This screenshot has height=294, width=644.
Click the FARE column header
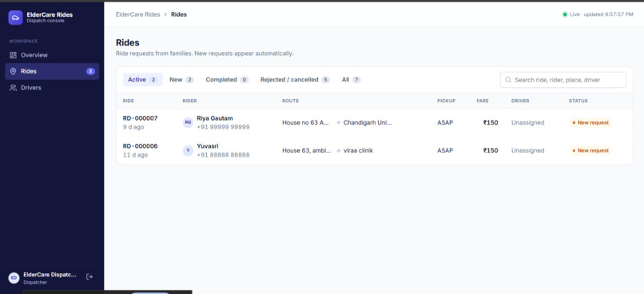coord(483,101)
